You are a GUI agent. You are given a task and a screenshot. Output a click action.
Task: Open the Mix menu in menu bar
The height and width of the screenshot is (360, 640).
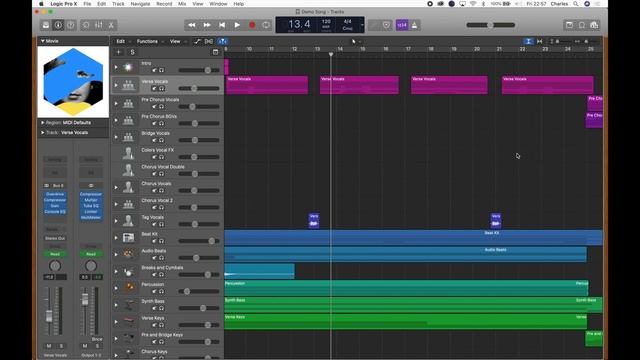pos(182,4)
